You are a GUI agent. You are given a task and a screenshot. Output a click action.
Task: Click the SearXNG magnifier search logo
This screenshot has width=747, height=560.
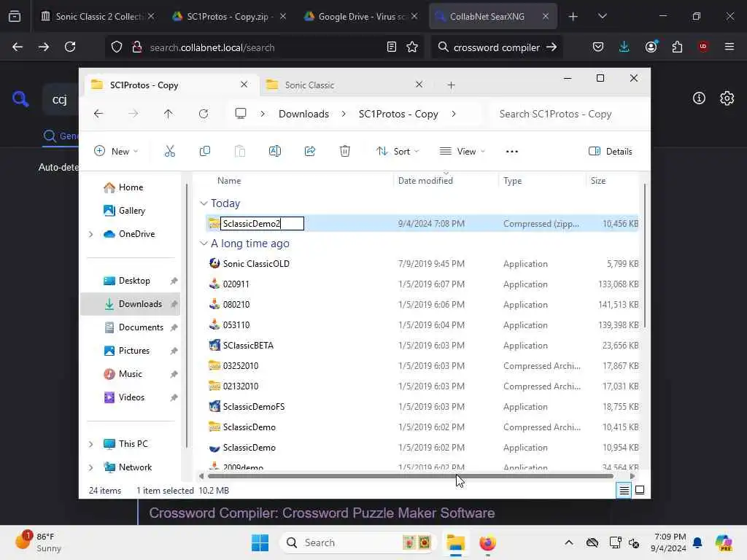click(x=20, y=98)
